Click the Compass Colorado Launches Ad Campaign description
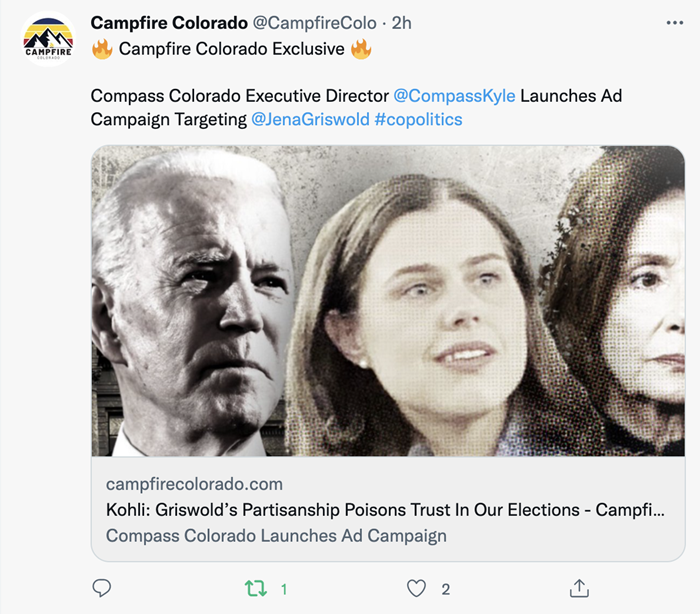 [276, 535]
